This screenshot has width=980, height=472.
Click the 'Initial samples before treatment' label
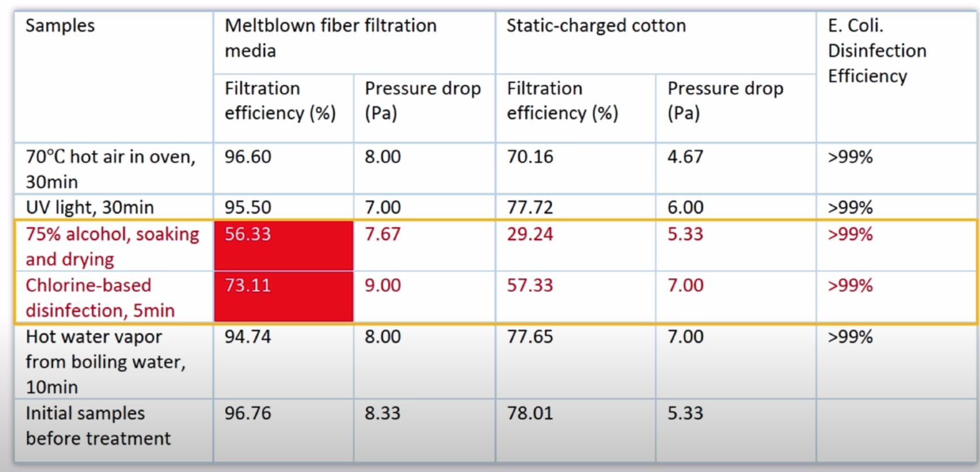tap(98, 426)
